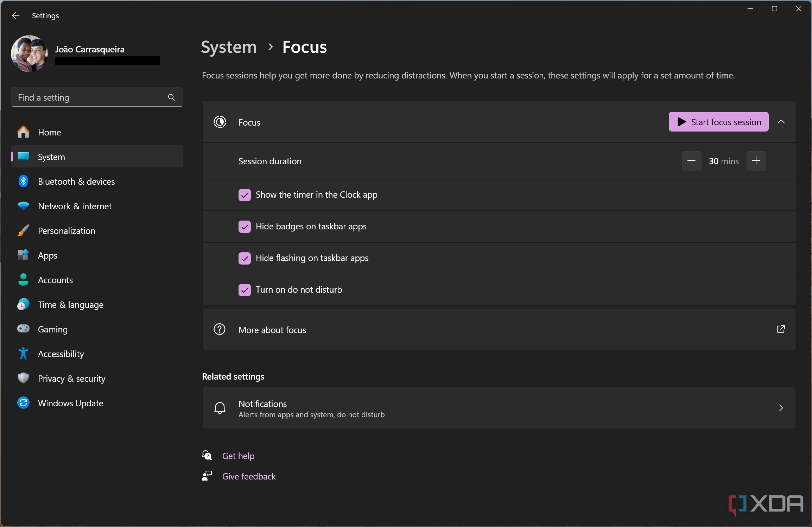812x527 pixels.
Task: Disable Hide badges on taskbar apps
Action: click(x=245, y=226)
